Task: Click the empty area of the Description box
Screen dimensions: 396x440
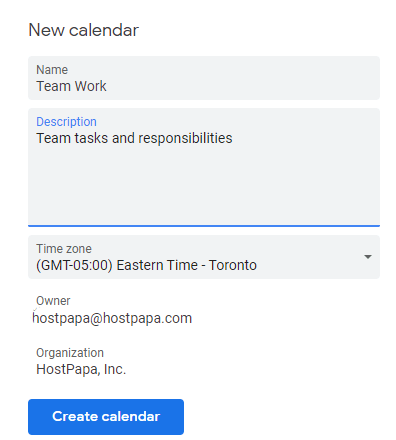Action: tap(204, 187)
